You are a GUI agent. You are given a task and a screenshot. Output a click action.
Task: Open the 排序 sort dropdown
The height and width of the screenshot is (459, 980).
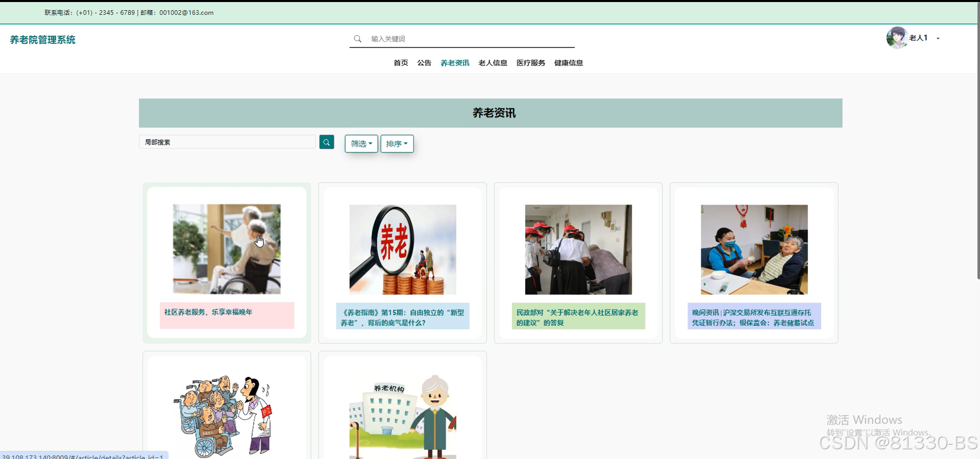397,144
